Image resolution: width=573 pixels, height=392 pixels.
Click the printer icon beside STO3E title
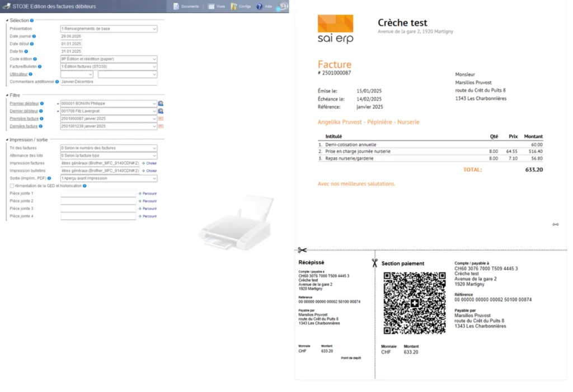pyautogui.click(x=6, y=6)
